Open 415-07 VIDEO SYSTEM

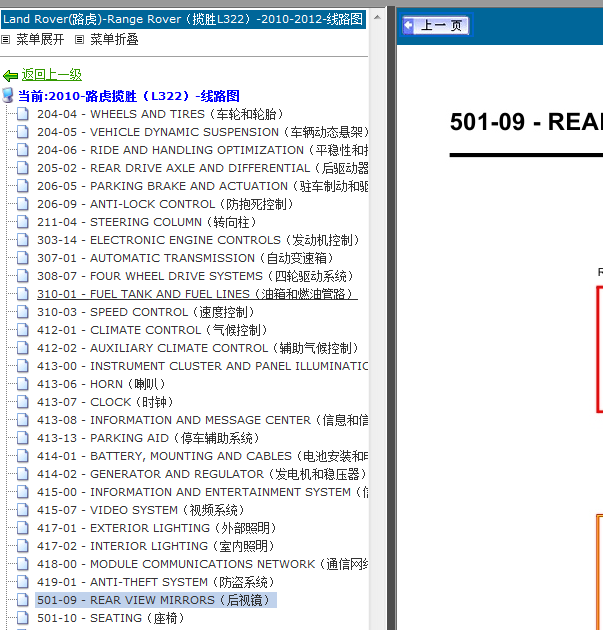coord(141,510)
